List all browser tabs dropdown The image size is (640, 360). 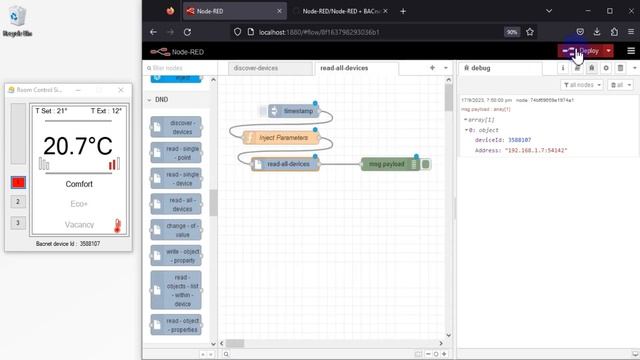[x=549, y=11]
